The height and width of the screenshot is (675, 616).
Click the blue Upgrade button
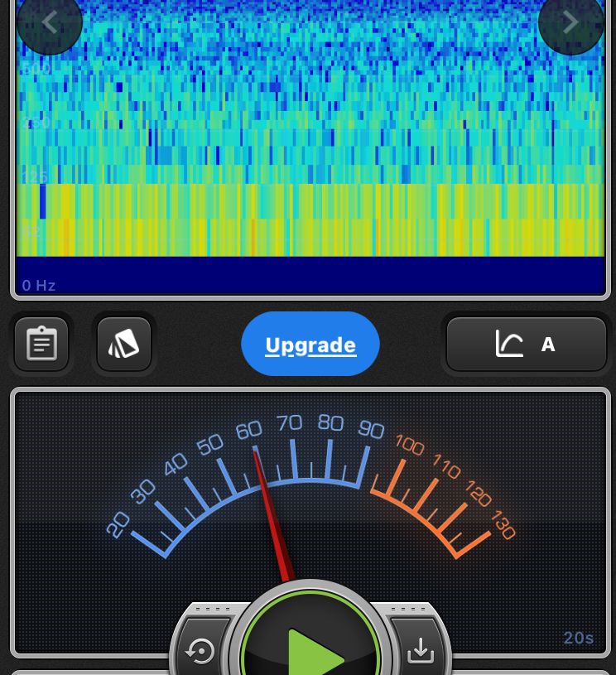pyautogui.click(x=310, y=345)
